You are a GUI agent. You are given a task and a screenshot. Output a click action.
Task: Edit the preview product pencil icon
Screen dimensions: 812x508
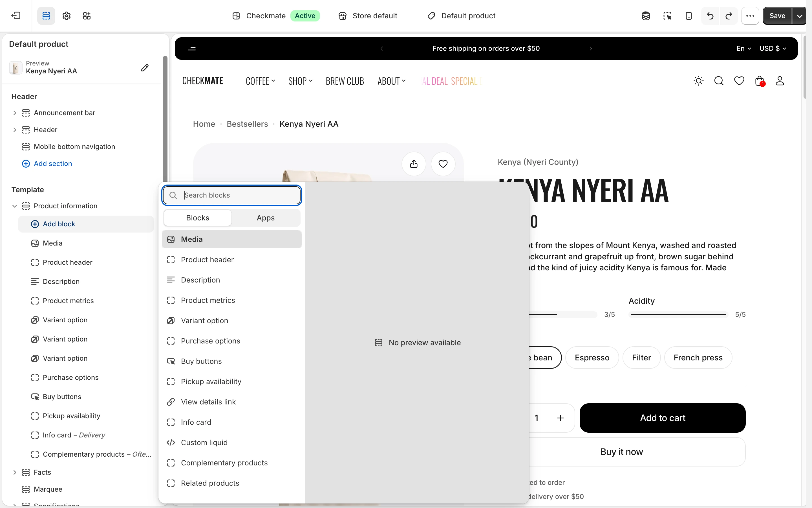(145, 68)
